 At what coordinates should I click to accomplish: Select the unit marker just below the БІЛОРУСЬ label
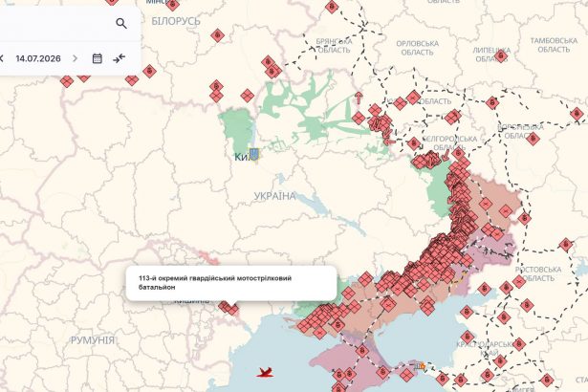217,35
